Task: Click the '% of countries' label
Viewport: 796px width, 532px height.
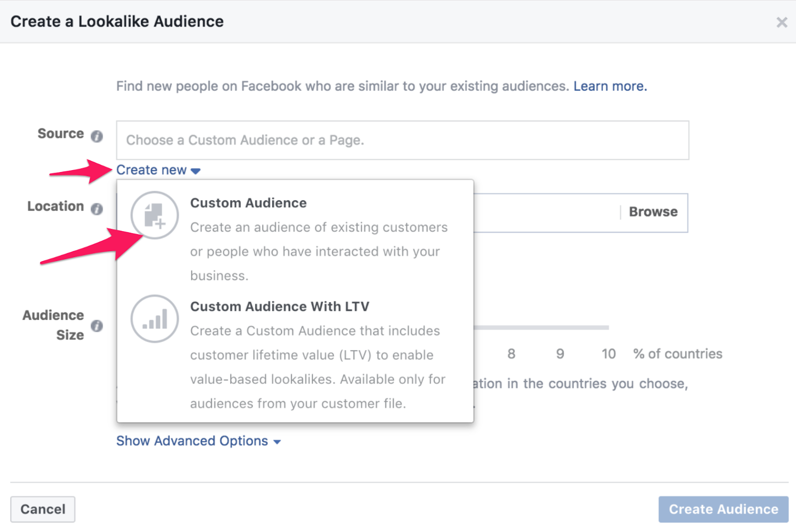Action: (678, 354)
